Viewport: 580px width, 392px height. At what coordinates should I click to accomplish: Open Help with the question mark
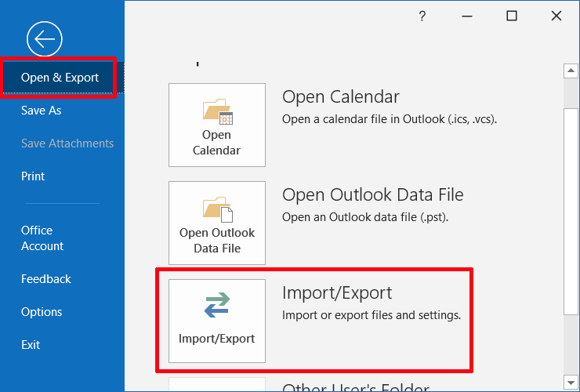point(422,16)
